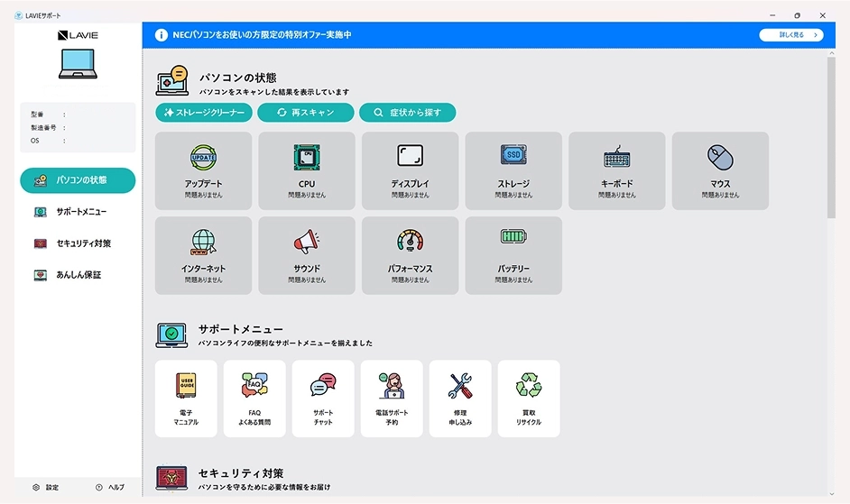The height and width of the screenshot is (504, 850).
Task: Open 修理申し込み repair request
Action: click(x=460, y=399)
